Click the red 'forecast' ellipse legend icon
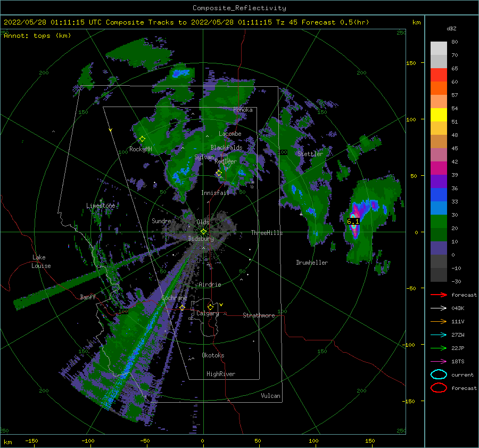Viewport: 479px width, 448px height. click(x=439, y=388)
